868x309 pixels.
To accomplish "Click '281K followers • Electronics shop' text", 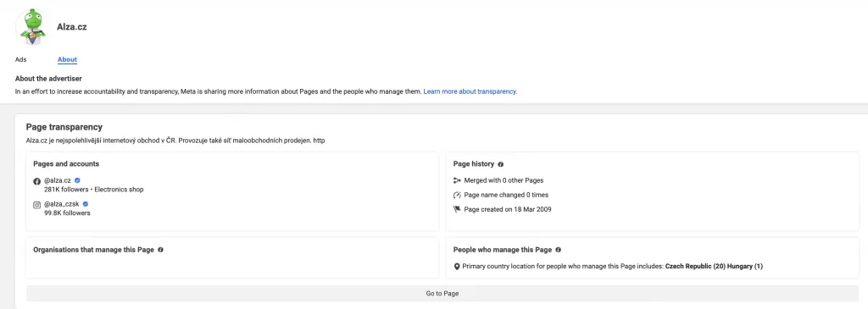I will click(93, 190).
